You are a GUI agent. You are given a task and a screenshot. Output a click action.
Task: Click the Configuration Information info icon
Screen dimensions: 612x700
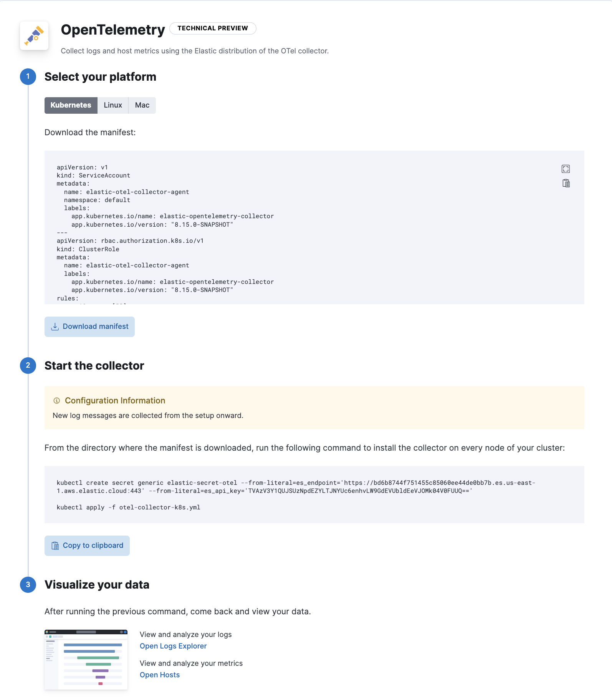coord(57,401)
